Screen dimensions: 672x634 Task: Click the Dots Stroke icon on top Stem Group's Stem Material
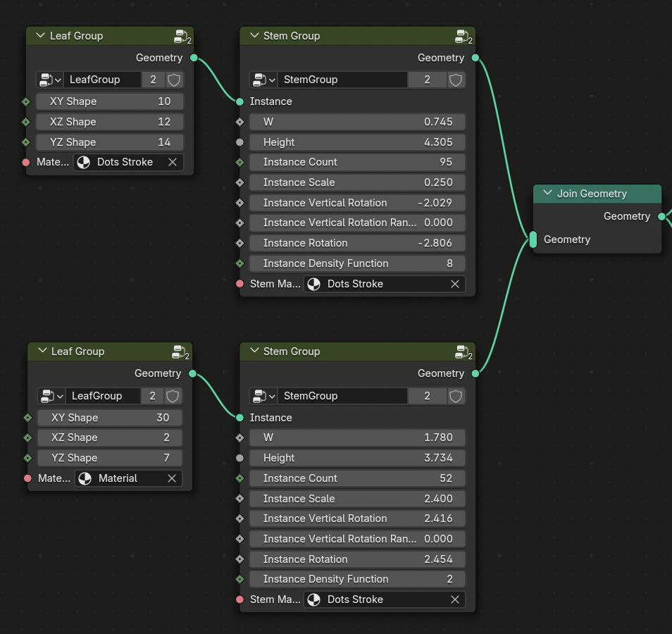click(x=313, y=284)
